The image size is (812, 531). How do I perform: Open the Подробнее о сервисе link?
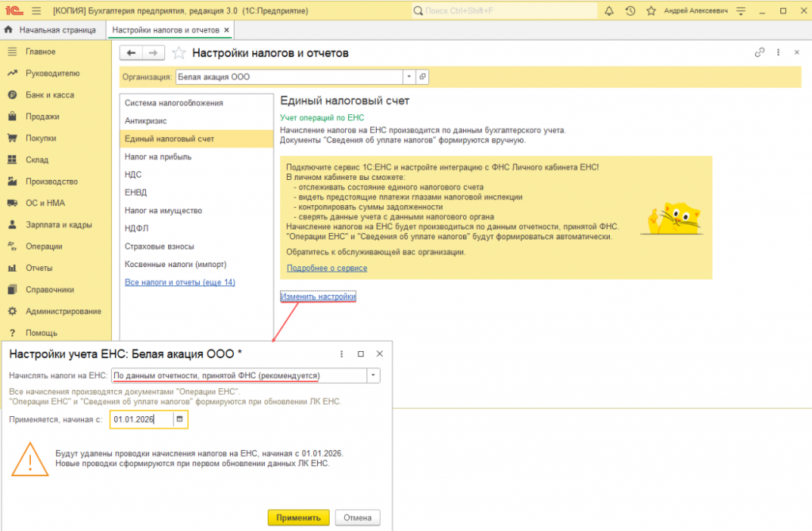pyautogui.click(x=327, y=268)
